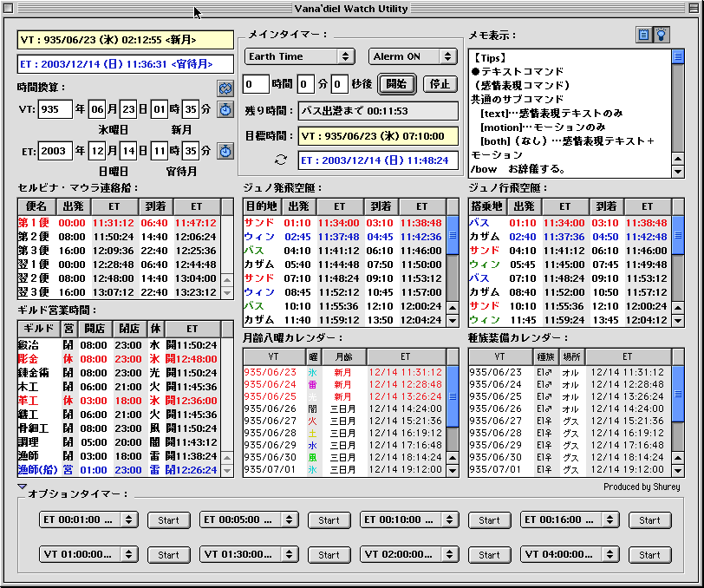Select 935/07/01 row in race equipment calendar

click(570, 469)
